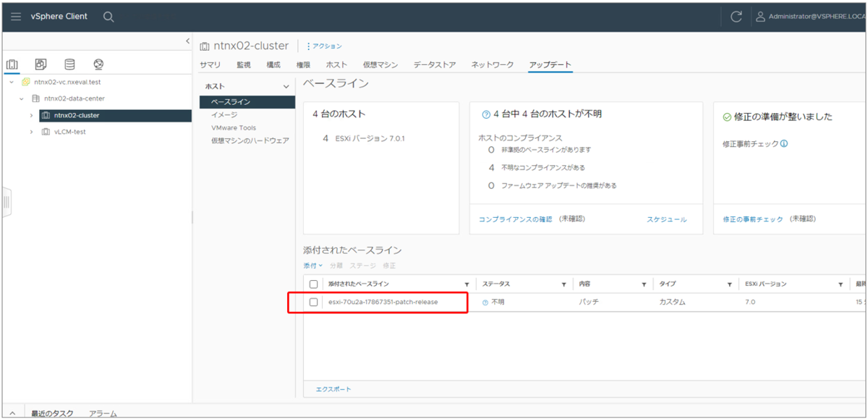
Task: Open the 最近のタスク tab
Action: click(51, 413)
